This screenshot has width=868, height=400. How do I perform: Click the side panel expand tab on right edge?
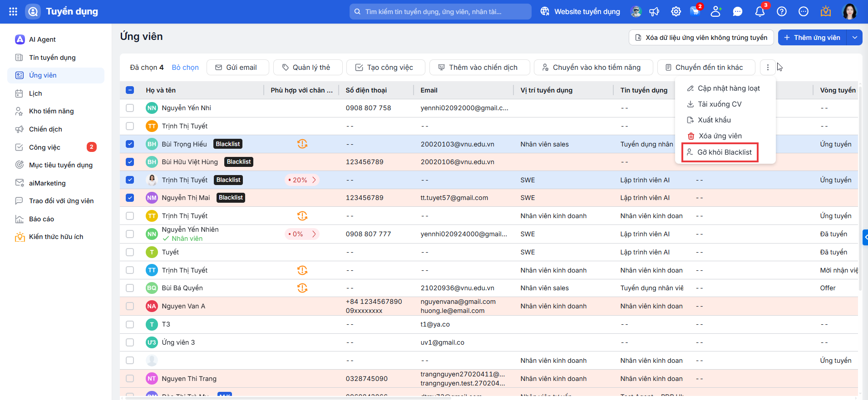(x=865, y=237)
